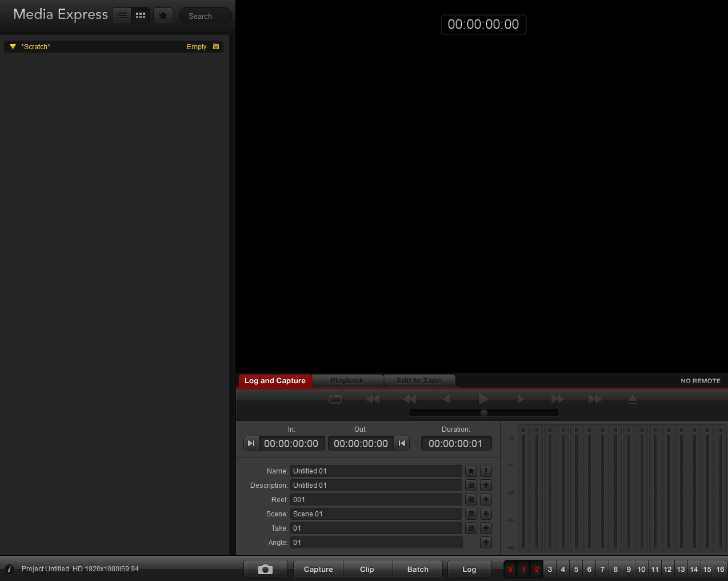Click the NO REMOTE status label

(x=701, y=381)
